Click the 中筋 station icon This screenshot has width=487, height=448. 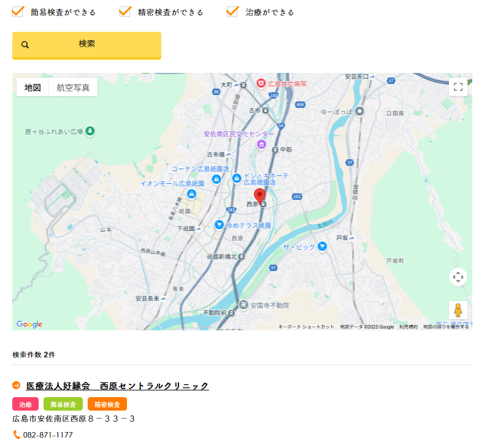coord(275,150)
